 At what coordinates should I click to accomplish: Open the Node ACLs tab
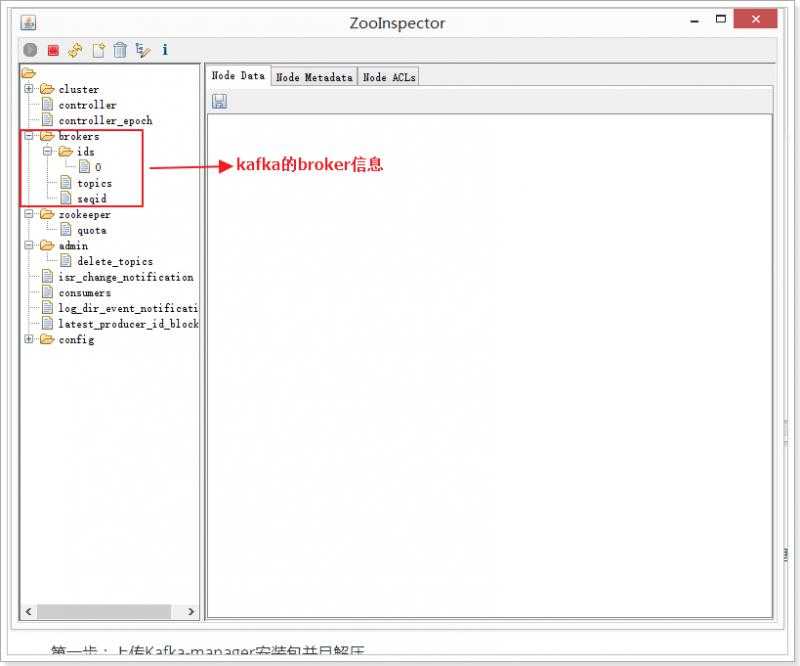coord(389,77)
